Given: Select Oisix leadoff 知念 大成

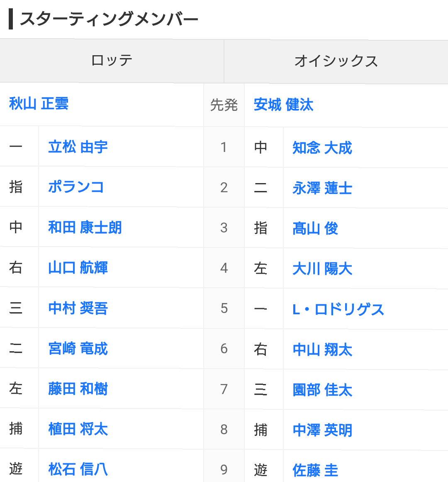Looking at the screenshot, I should tap(322, 148).
